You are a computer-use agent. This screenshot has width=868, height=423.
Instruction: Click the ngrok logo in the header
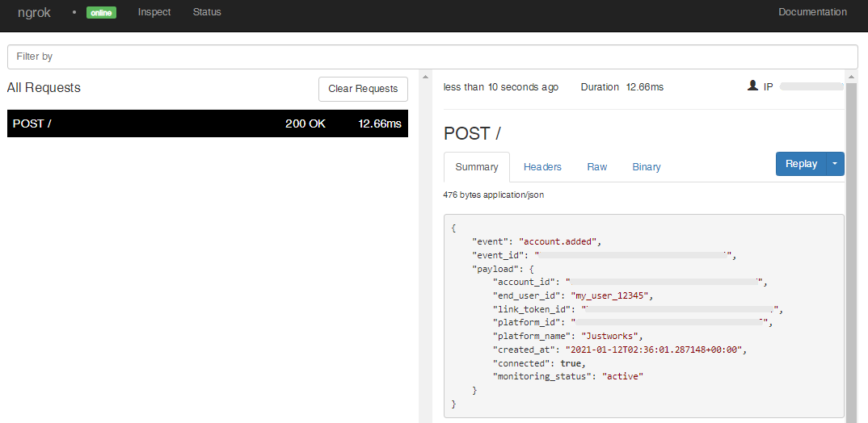tap(34, 12)
